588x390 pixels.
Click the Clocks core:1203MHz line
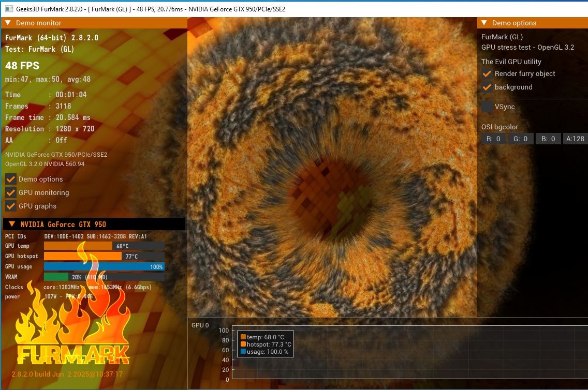coord(78,288)
